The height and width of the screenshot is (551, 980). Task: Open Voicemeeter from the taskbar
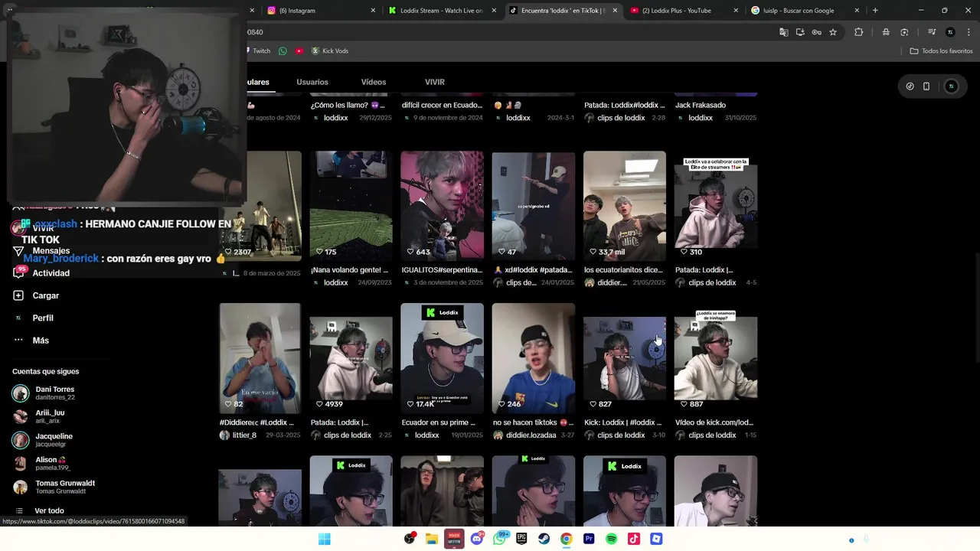tap(454, 539)
